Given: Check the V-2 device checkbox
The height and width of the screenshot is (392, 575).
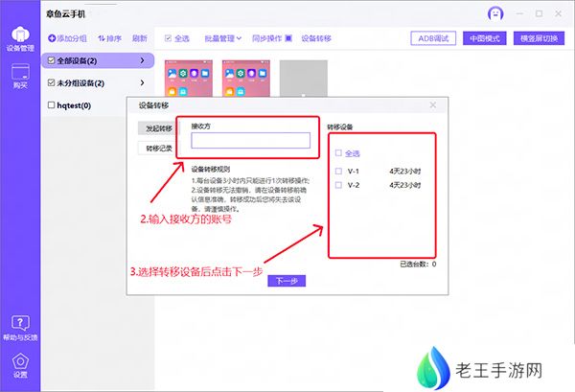Looking at the screenshot, I should [338, 185].
